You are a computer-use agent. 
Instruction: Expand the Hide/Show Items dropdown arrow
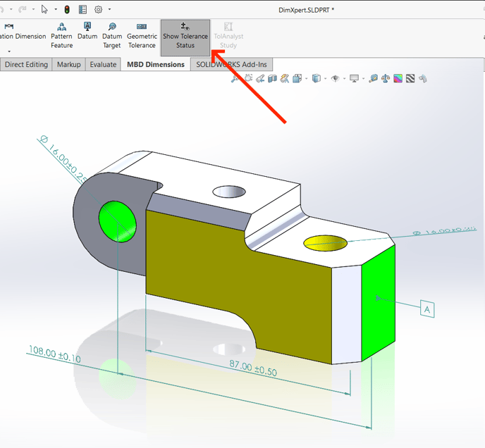344,78
